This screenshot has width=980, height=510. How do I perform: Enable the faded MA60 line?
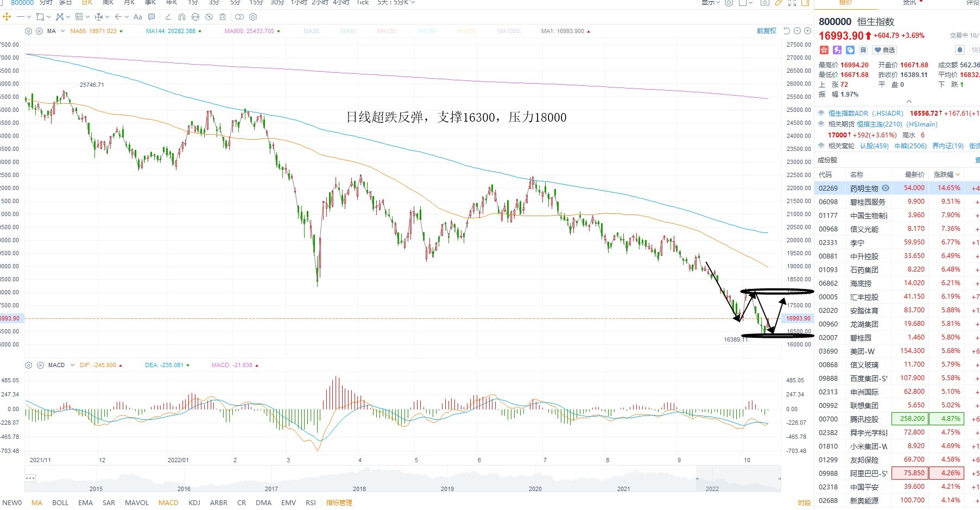[348, 31]
